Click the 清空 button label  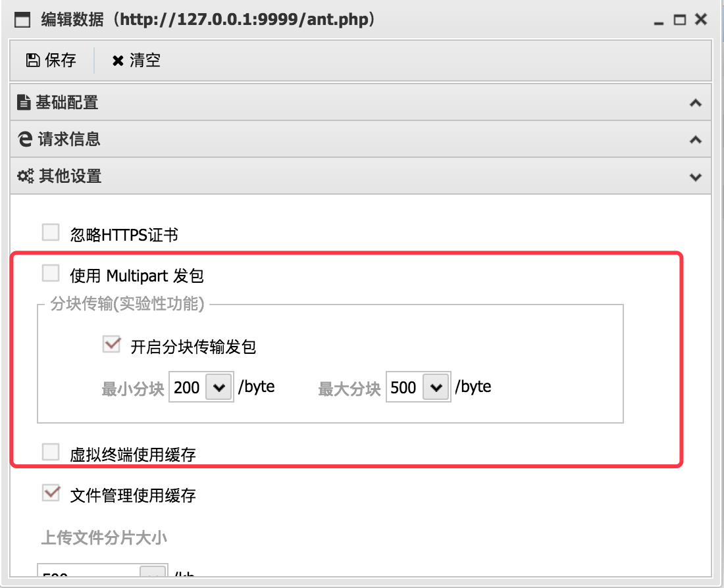[x=145, y=61]
